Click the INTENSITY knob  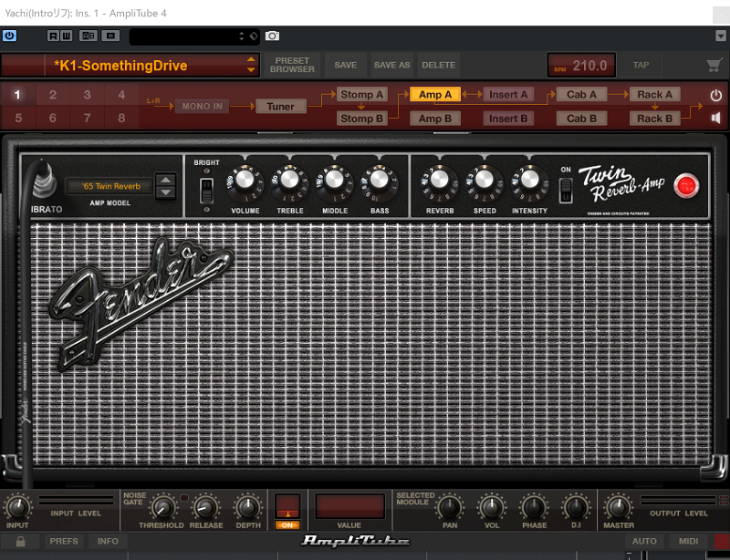[529, 181]
